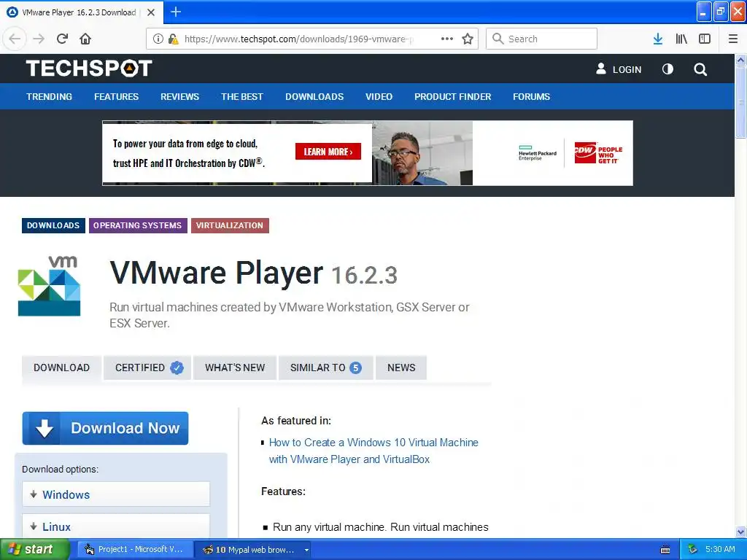
Task: Select the DOWNLOADS category tag
Action: (x=53, y=225)
